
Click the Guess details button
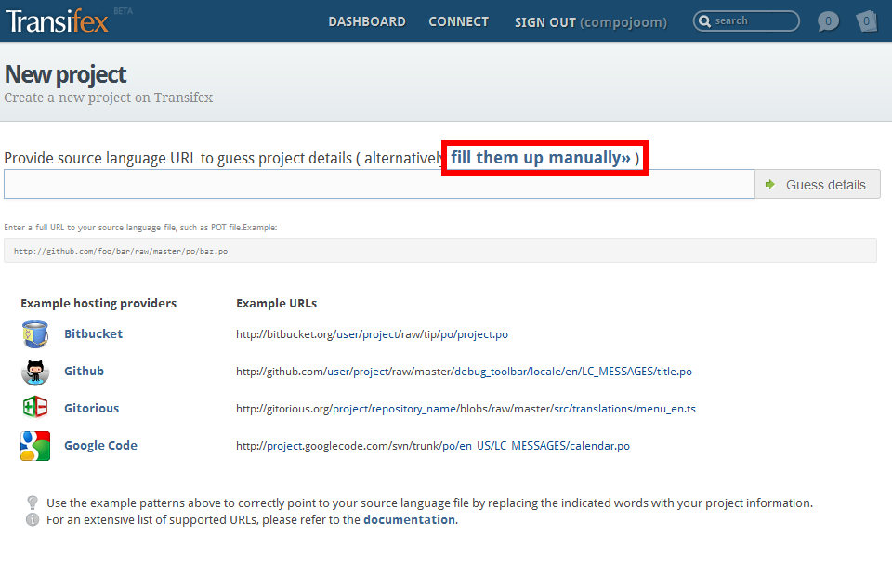coord(818,184)
